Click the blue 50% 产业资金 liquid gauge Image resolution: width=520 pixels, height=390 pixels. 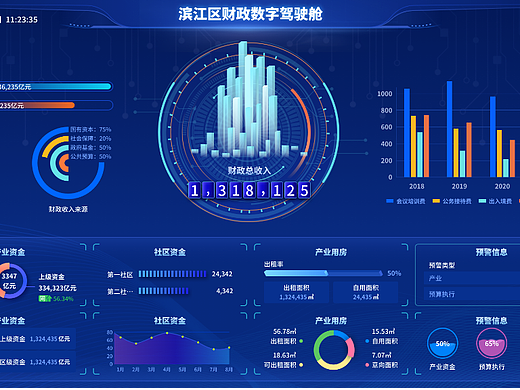[x=442, y=344]
